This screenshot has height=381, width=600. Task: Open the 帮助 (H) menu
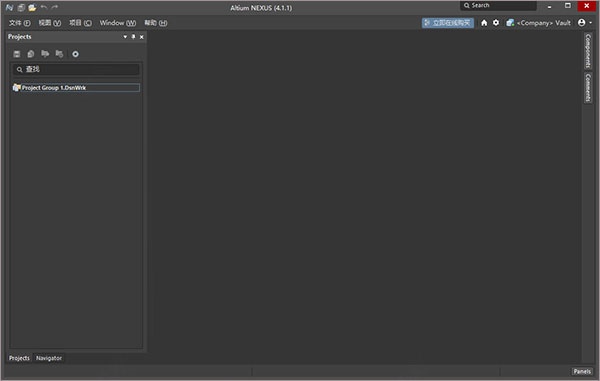tap(156, 23)
